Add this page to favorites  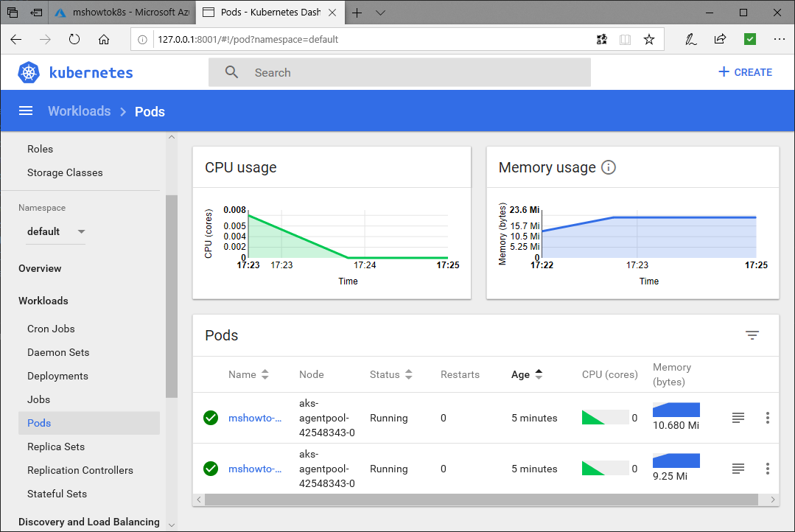coord(649,40)
